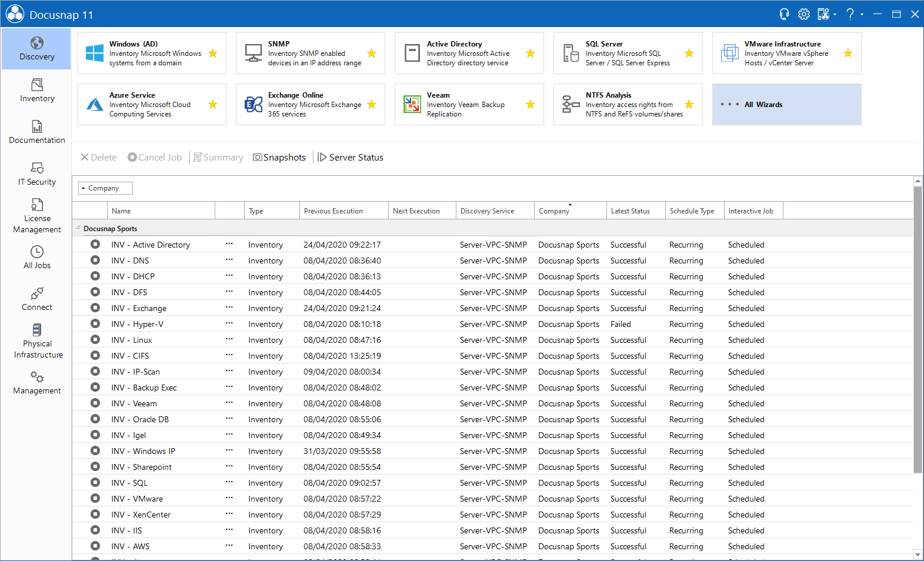Click the Company grouping chip
Viewport: 924px width, 561px height.
[x=105, y=188]
